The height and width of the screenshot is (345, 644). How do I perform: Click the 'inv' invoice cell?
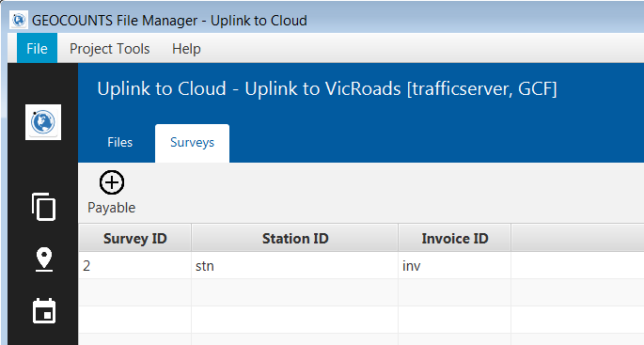[x=455, y=265]
